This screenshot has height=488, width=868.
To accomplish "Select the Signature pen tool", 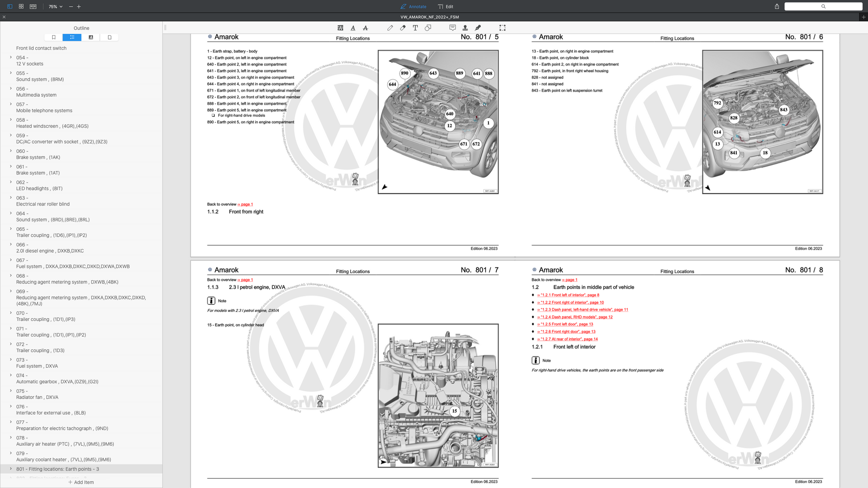I will pos(478,28).
